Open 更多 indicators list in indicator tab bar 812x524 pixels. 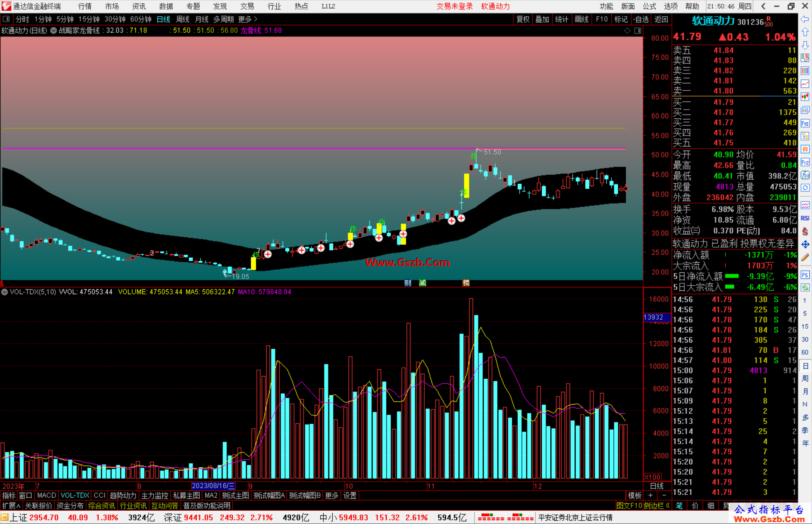332,495
